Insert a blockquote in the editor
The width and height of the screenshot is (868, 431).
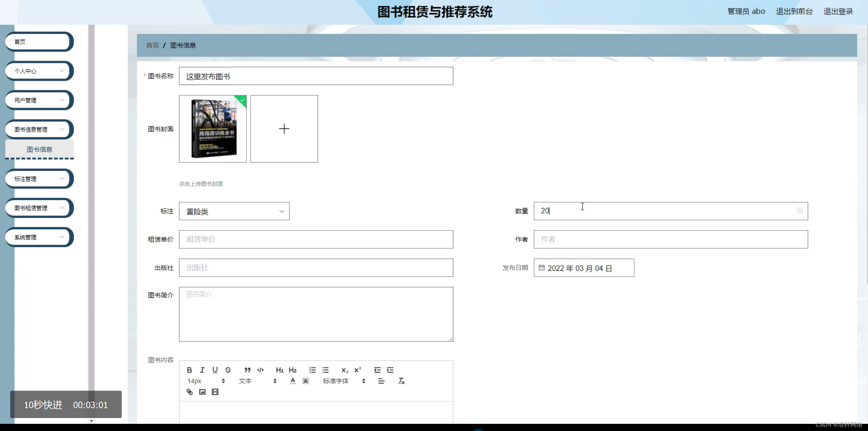[x=247, y=370]
